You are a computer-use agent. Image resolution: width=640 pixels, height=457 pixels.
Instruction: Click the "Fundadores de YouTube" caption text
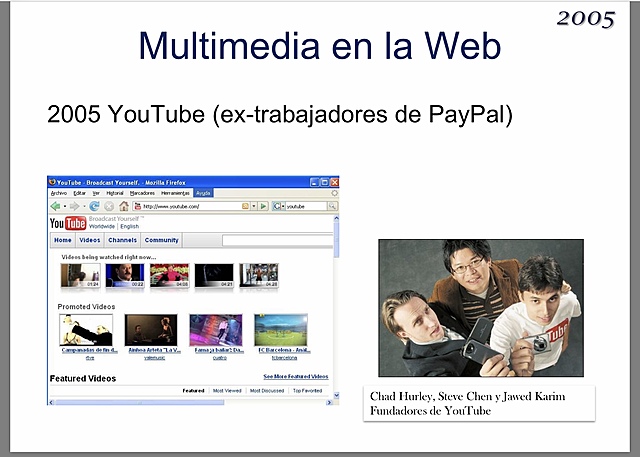430,410
